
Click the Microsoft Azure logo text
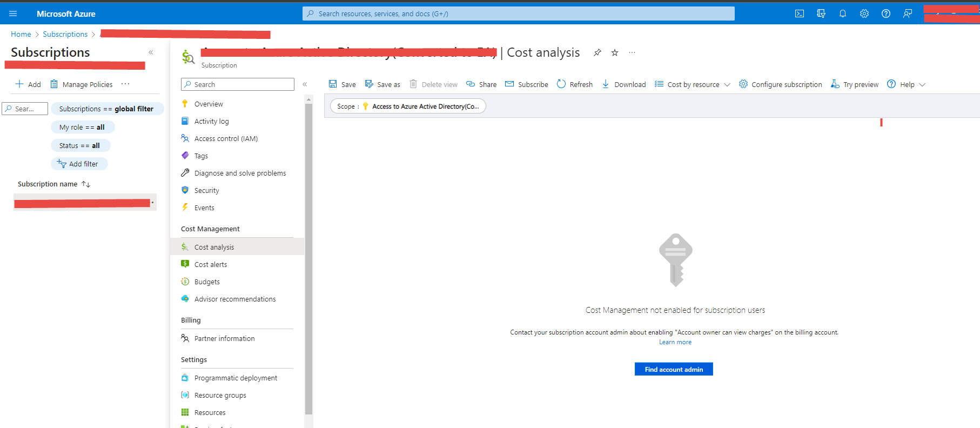pos(66,14)
